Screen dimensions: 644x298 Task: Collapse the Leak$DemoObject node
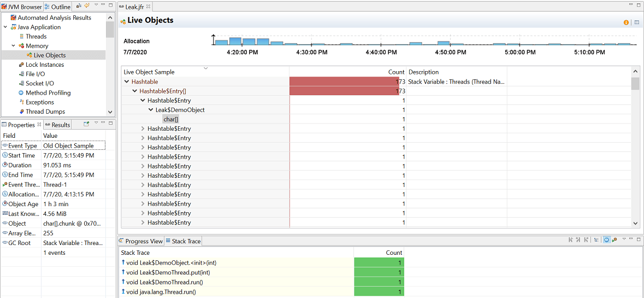click(151, 110)
